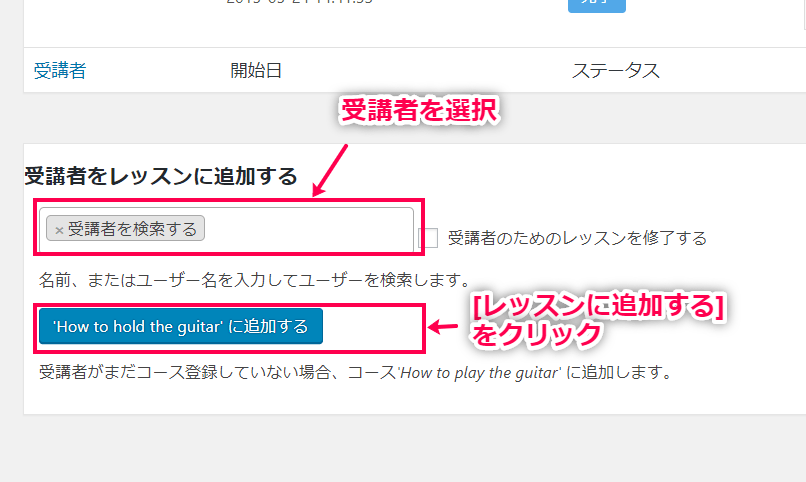Click the 受講者をレッスンに追加する section heading

coord(161,176)
